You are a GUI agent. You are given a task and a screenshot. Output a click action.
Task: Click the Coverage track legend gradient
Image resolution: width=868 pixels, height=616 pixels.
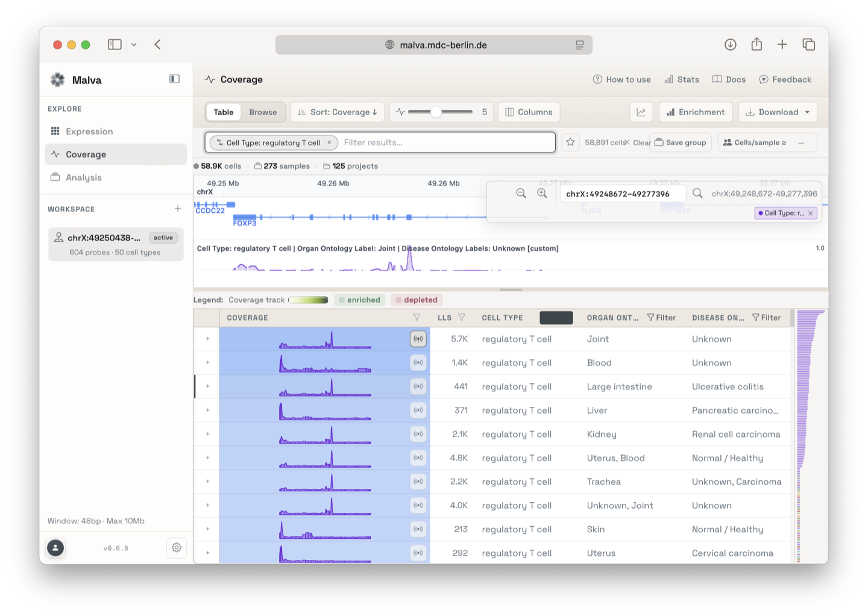coord(308,300)
